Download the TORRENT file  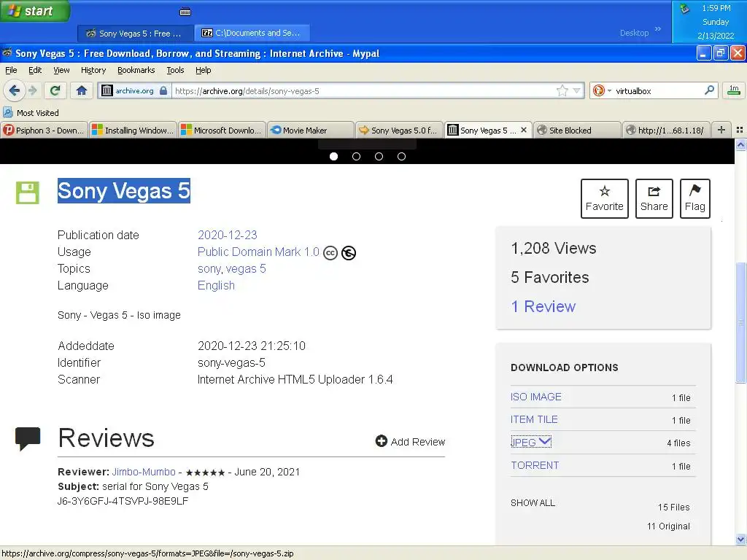[535, 465]
